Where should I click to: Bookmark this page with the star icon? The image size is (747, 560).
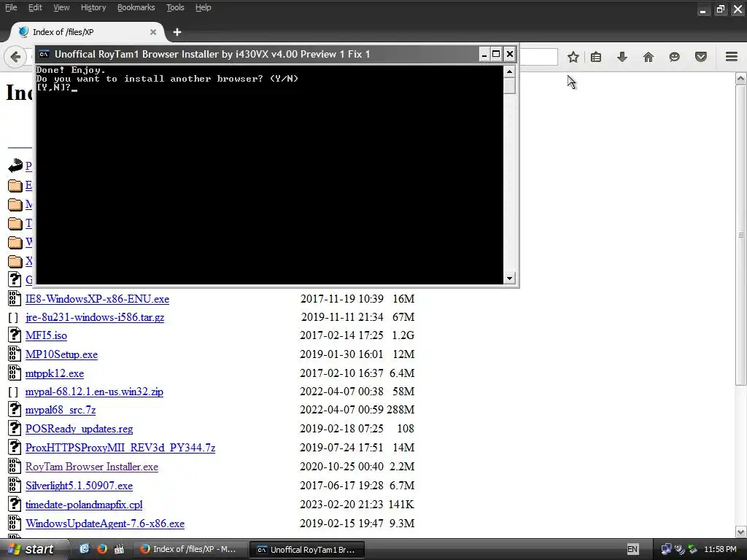[x=573, y=57]
